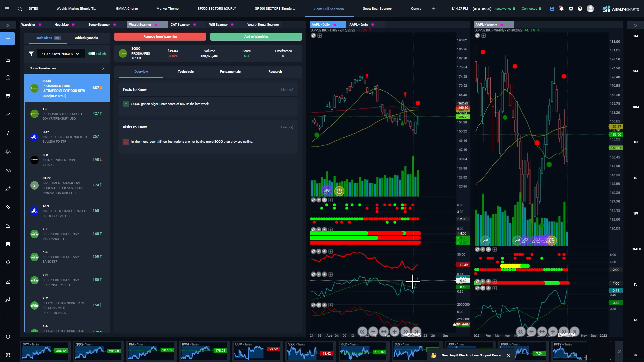
Task: Expand the bottom mini charts chevron
Action: (x=619, y=351)
